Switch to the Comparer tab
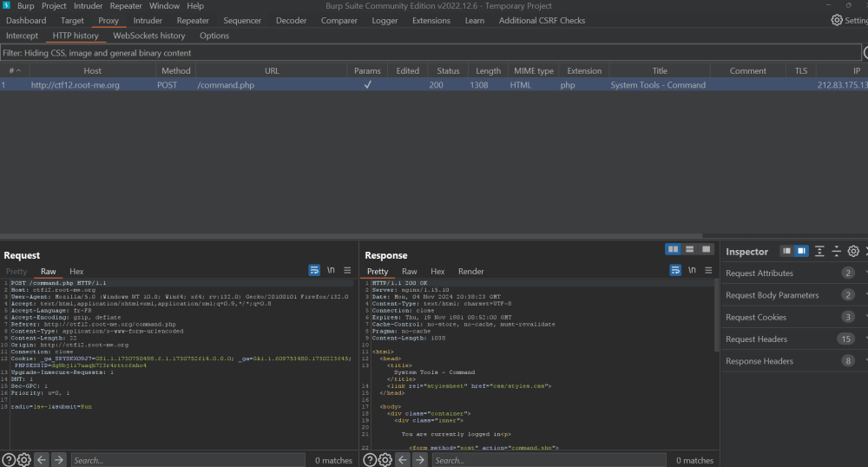 point(339,21)
